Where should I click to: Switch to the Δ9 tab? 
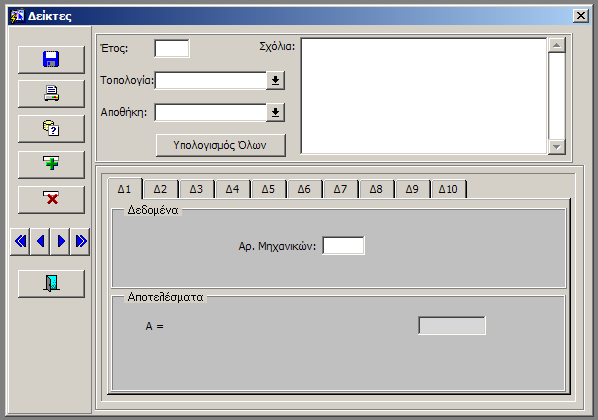[x=412, y=189]
